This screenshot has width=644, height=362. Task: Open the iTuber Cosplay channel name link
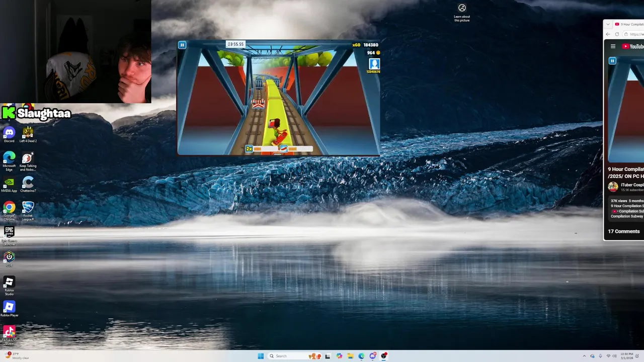point(632,185)
